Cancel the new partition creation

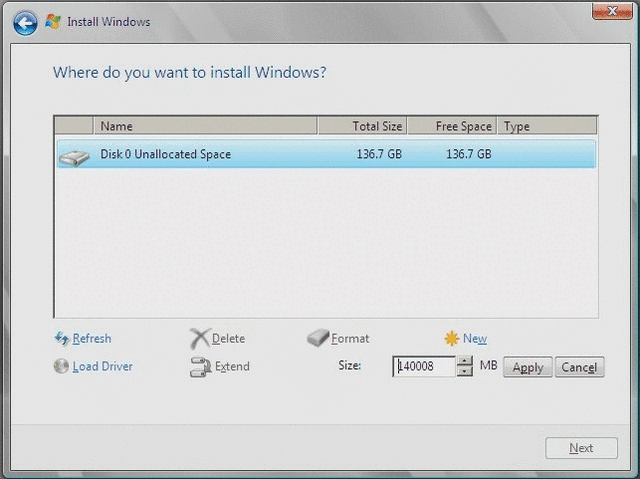(580, 367)
